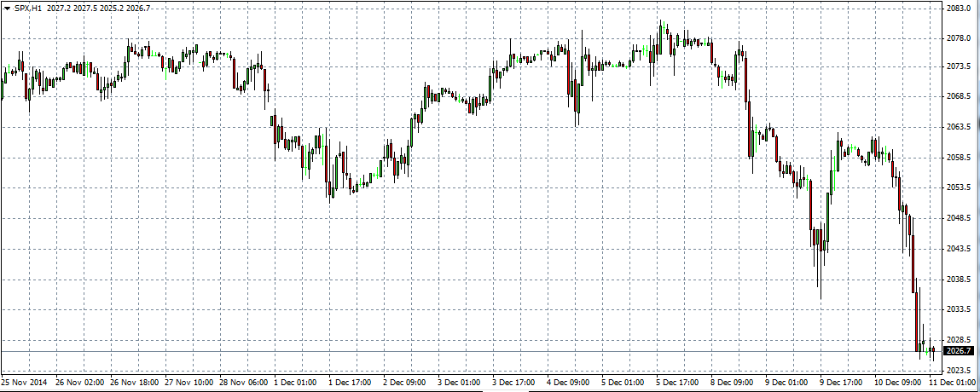Click the 11 Dec 01:00 time label
This screenshot has width=980, height=392.
click(951, 383)
